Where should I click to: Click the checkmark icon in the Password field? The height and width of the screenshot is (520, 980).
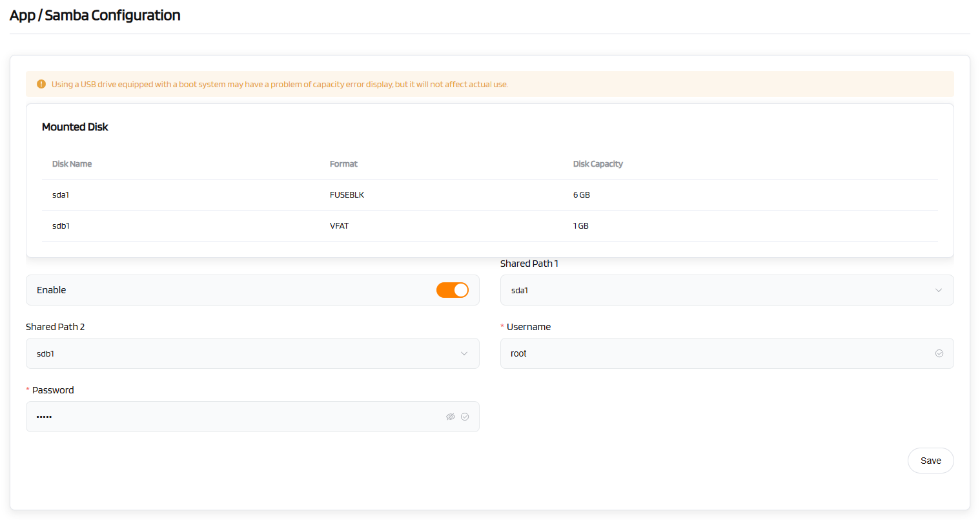click(x=465, y=417)
